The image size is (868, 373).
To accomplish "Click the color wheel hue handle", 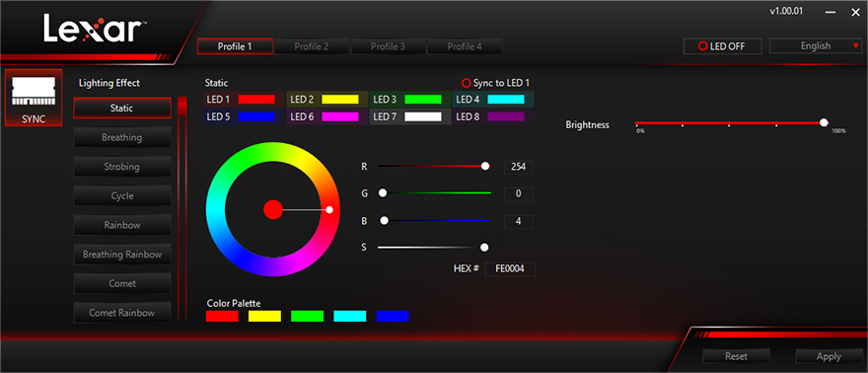I will (329, 210).
